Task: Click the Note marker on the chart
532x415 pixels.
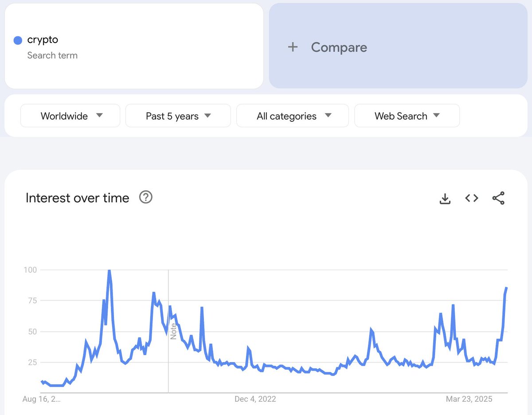Action: point(173,332)
